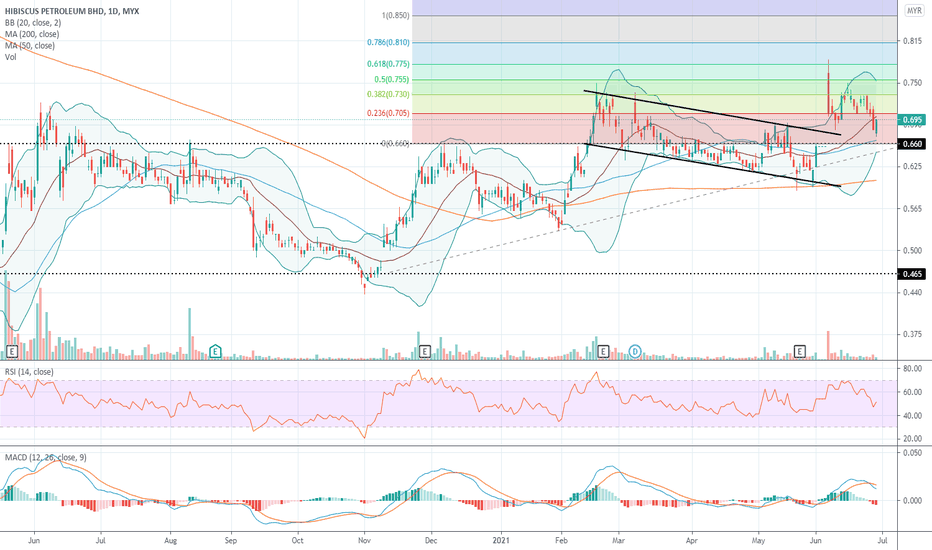
Task: Click the MA (200, close) indicator legend
Action: [32, 34]
